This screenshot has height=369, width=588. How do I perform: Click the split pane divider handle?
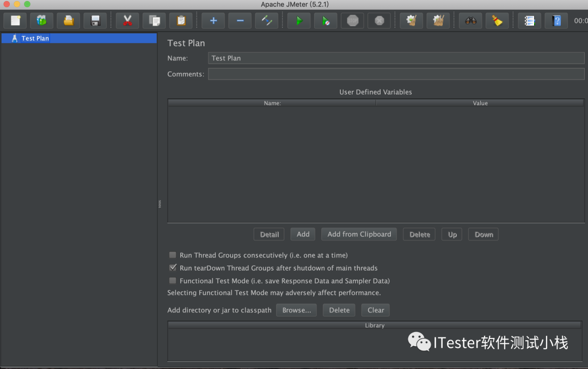pos(160,204)
